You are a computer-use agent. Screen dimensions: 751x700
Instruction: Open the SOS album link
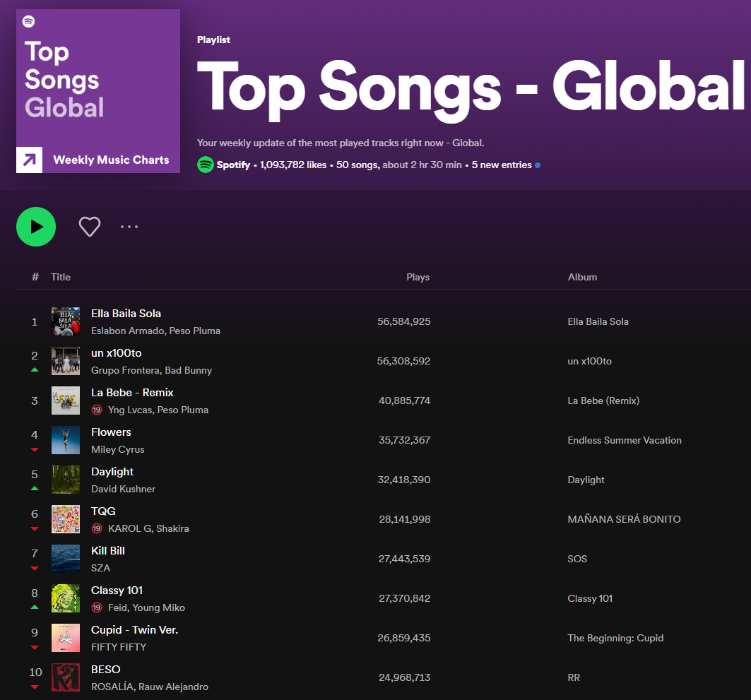coord(577,559)
